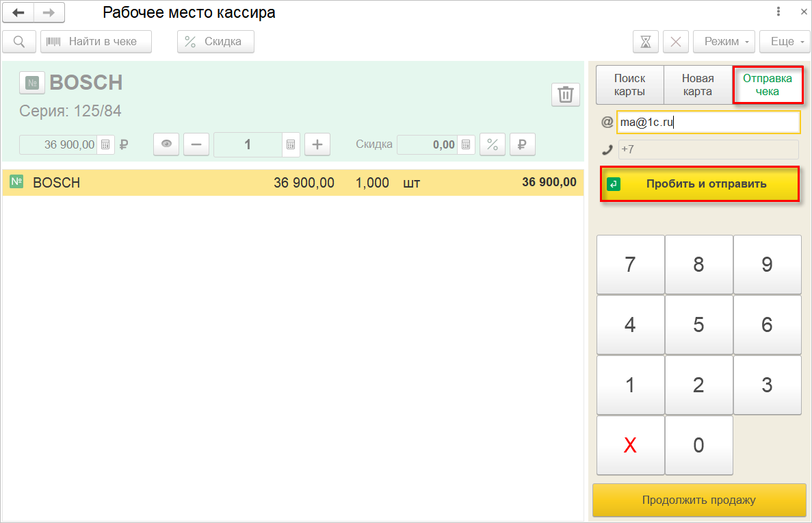This screenshot has height=523, width=812.
Task: Open calculator beside discount field
Action: point(466,144)
